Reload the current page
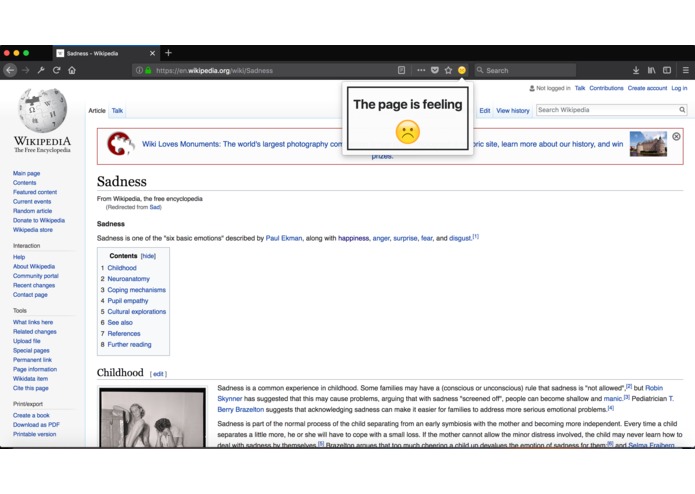This screenshot has height=494, width=695. coord(56,70)
